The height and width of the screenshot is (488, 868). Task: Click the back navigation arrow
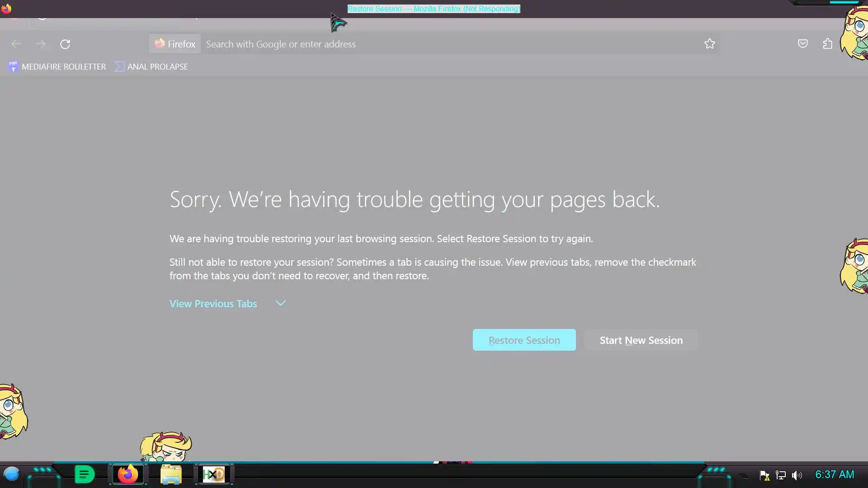coord(16,44)
